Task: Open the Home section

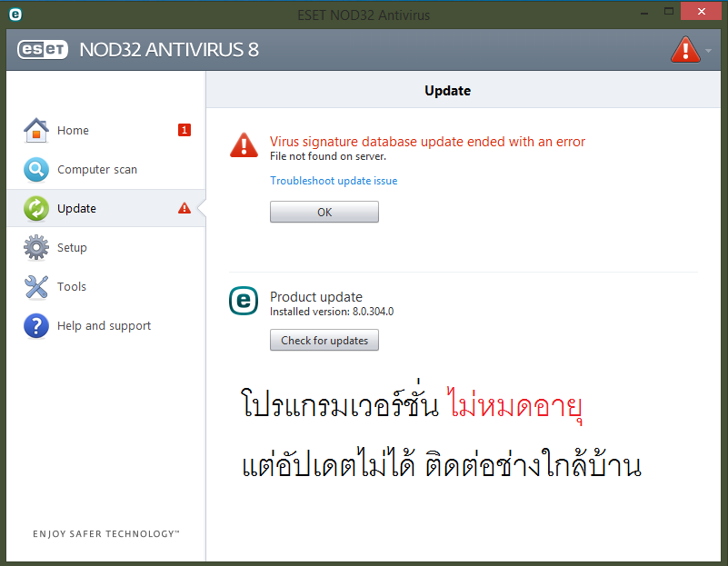Action: tap(105, 130)
